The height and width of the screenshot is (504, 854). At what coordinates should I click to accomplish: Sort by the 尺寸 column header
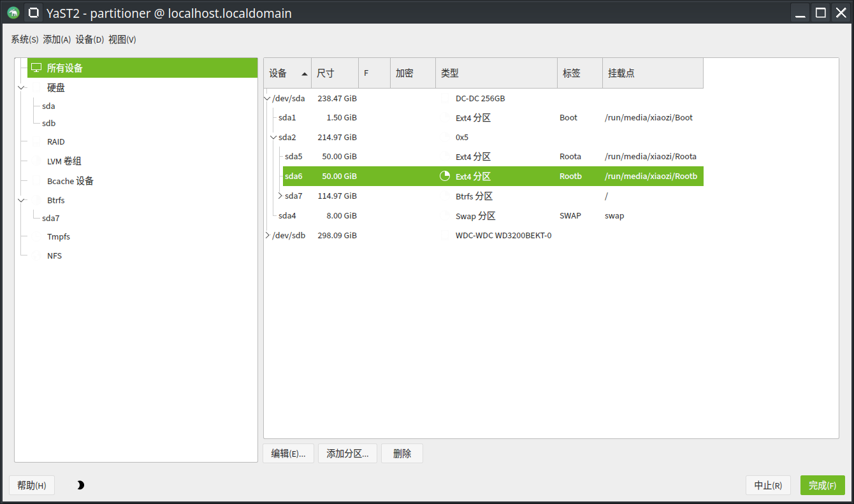click(x=335, y=73)
